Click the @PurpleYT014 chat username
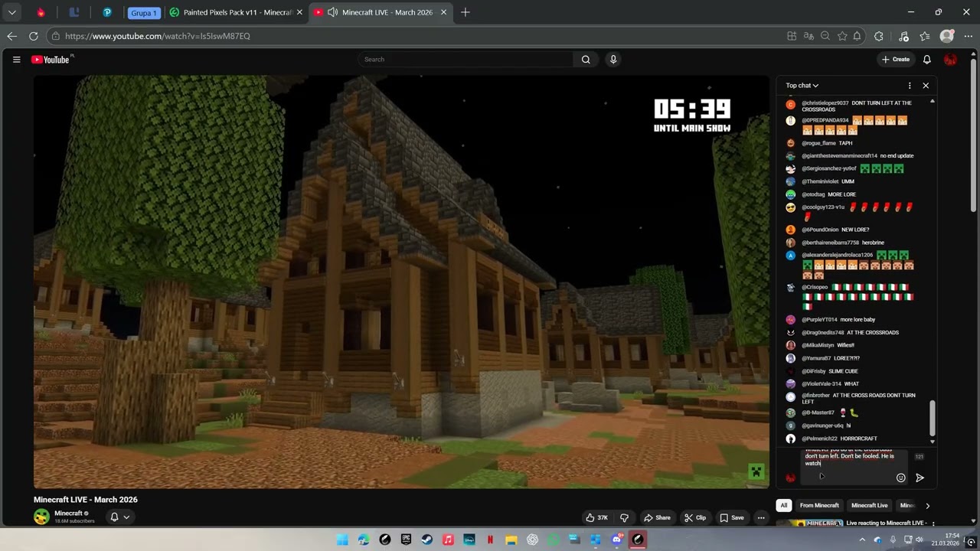Screen dimensions: 980x551 coord(819,320)
